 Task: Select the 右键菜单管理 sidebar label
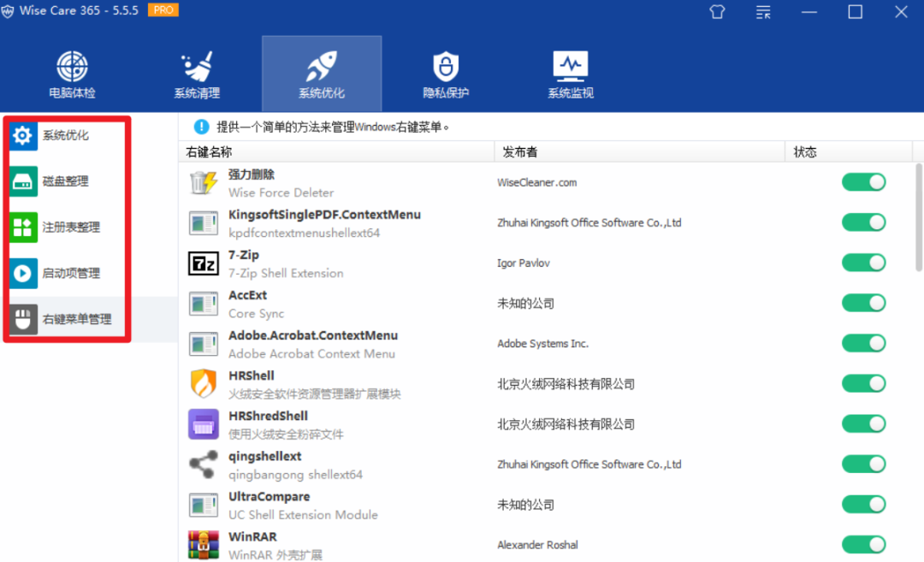point(77,319)
